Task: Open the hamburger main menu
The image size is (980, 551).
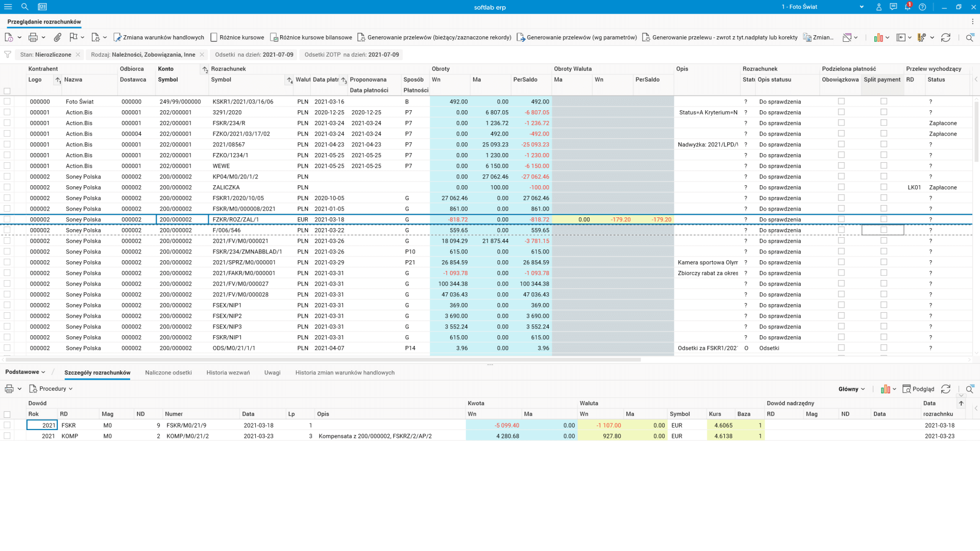Action: click(8, 7)
